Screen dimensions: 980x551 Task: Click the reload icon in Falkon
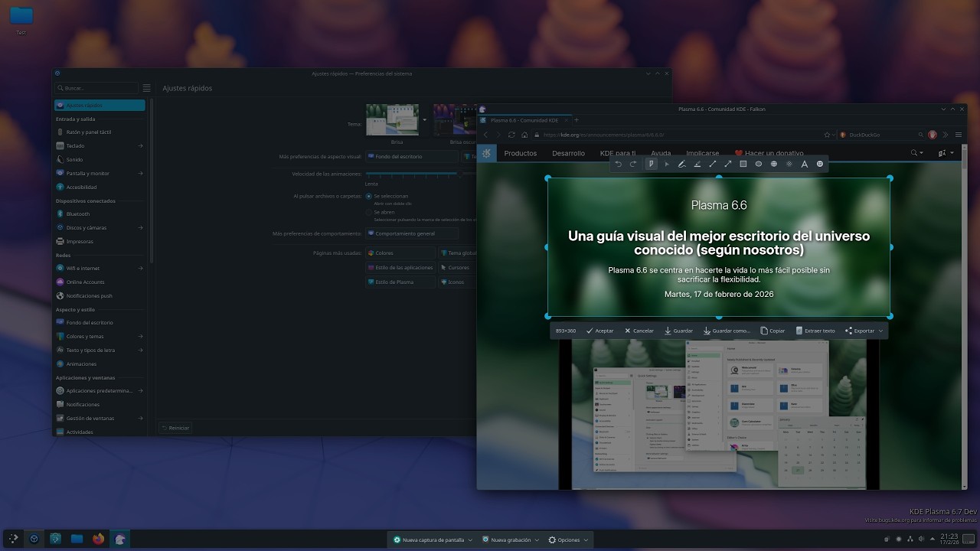511,135
